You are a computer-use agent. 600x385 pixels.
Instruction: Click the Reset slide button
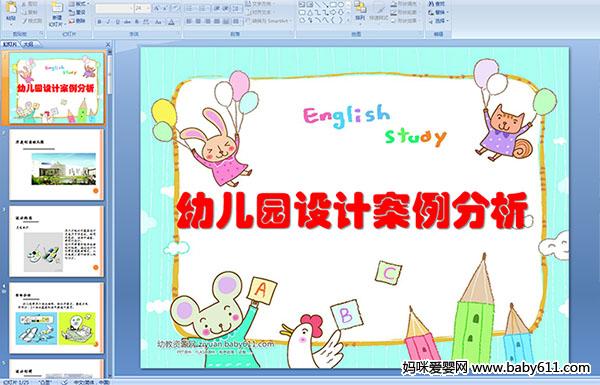[x=78, y=12]
